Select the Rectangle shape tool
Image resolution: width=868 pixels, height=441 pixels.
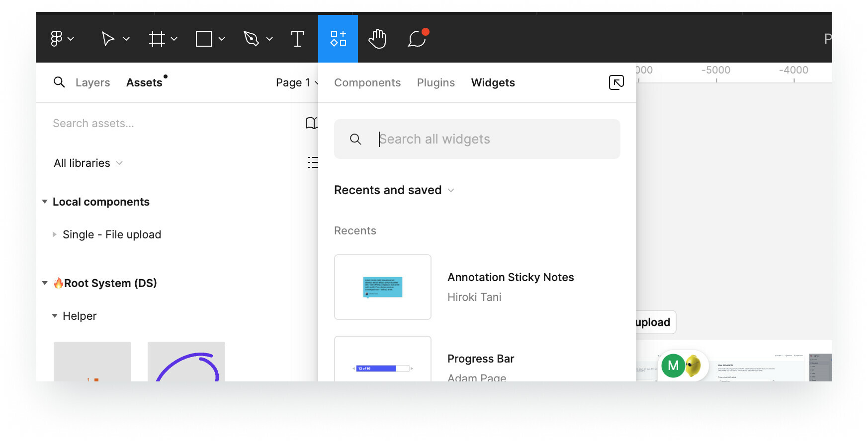point(204,39)
